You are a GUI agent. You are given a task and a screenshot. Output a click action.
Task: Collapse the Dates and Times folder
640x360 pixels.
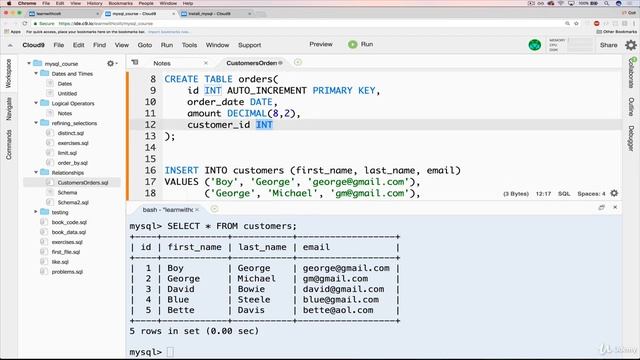click(36, 73)
